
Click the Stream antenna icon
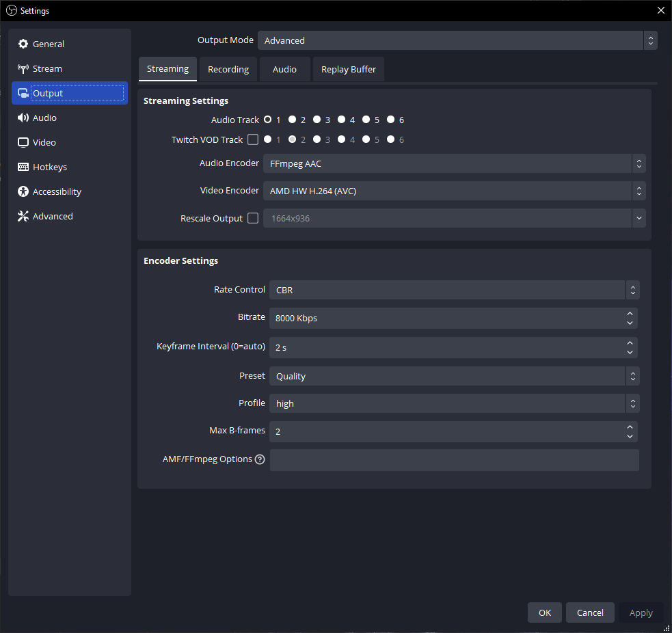pos(23,68)
